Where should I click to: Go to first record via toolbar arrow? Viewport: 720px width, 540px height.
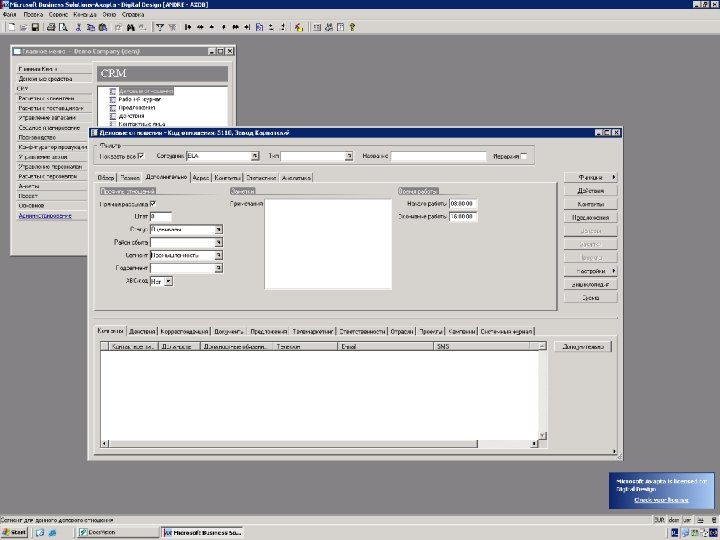click(188, 28)
